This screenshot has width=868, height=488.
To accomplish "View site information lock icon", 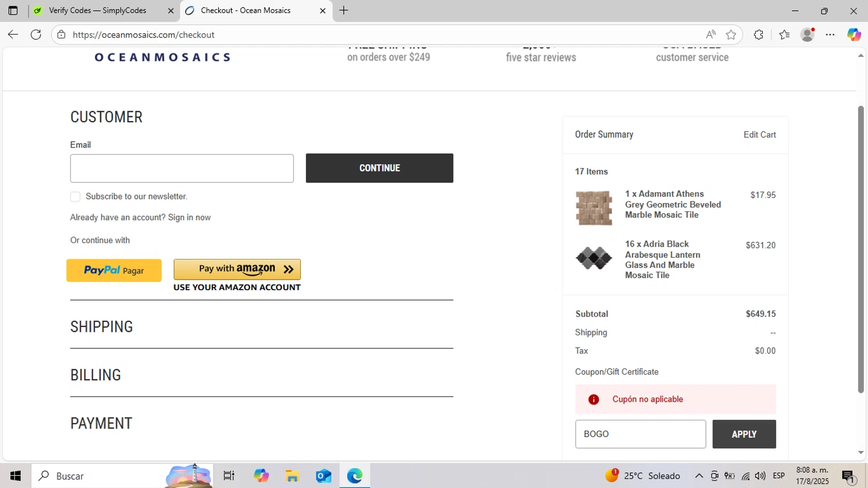I will [61, 35].
